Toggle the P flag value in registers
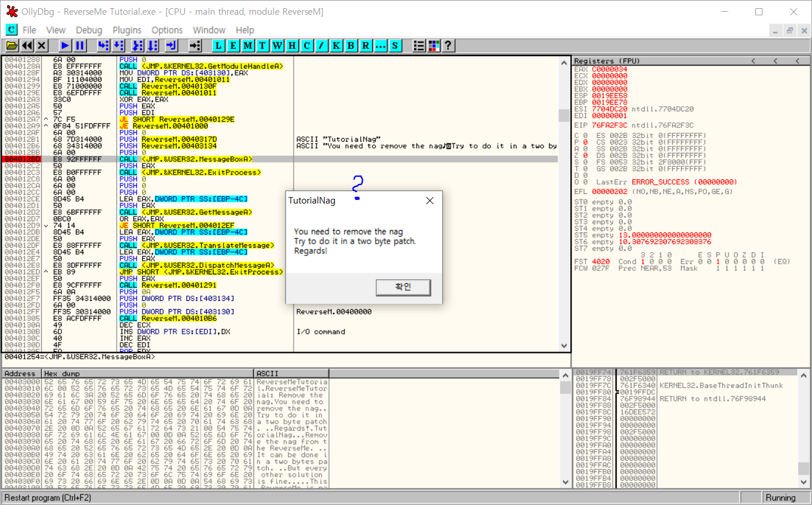 (584, 142)
